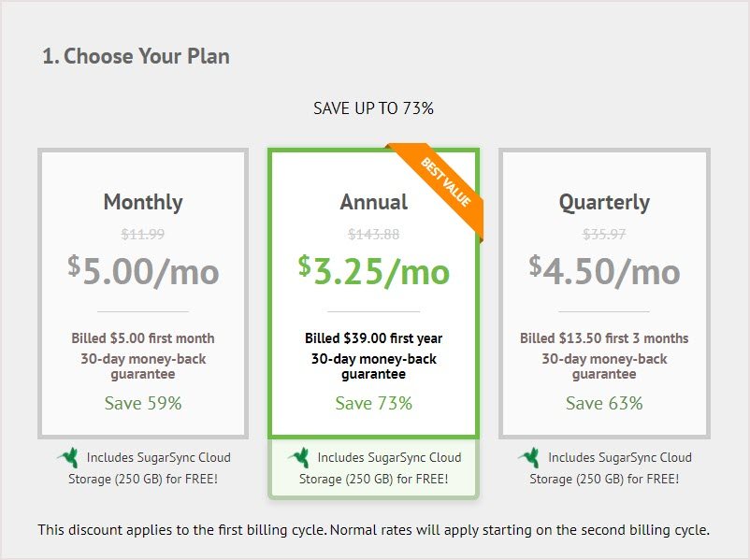Click the SugarSync Cloud Storage note under Annual
This screenshot has width=750, height=560.
click(373, 467)
